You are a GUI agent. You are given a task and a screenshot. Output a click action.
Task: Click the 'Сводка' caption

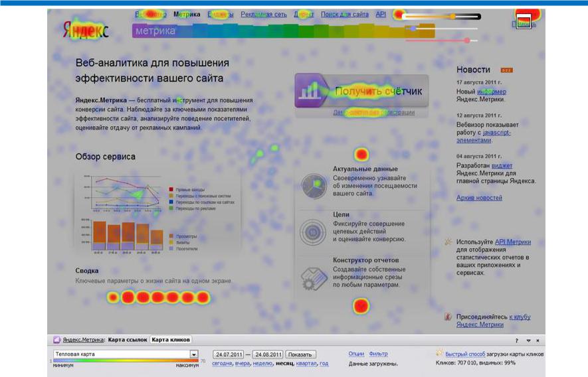[87, 271]
